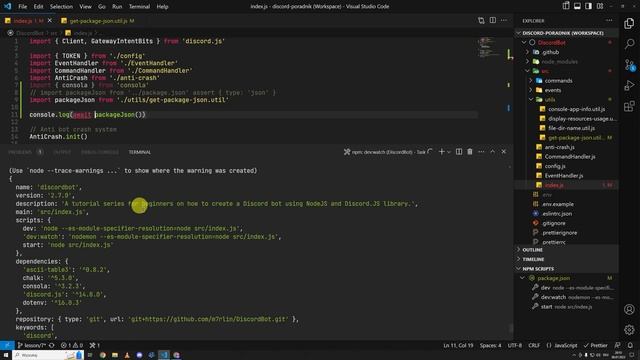
Task: Collapse the utils folder
Action: point(567,100)
